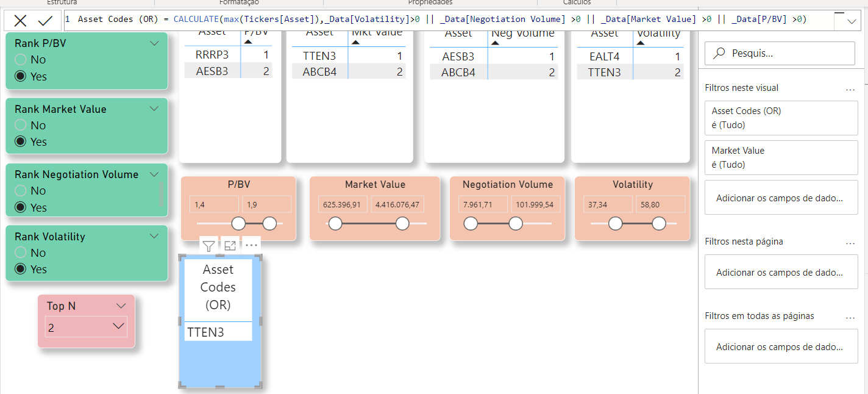The image size is (868, 394).
Task: Select RRRP3 row in the P/BV table
Action: point(229,55)
